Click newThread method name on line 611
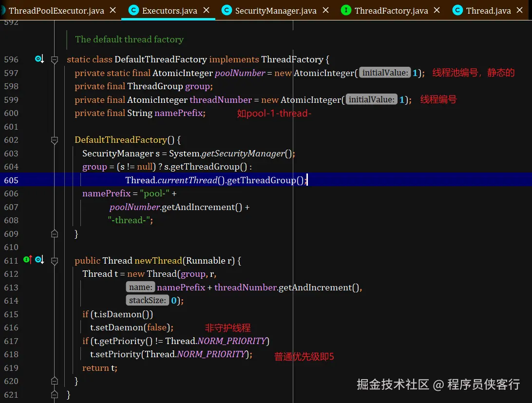Screen dimensions: 532x403 click(x=158, y=261)
